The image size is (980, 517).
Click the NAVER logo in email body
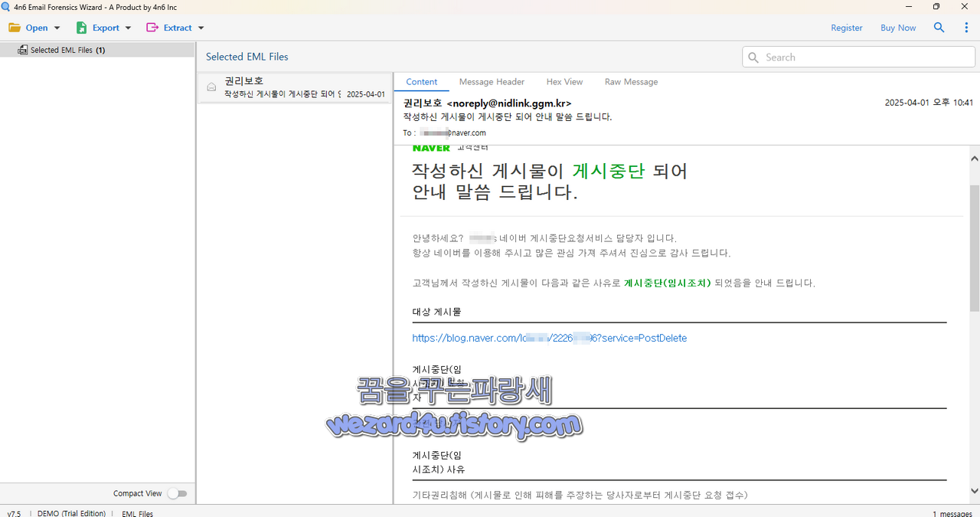click(x=431, y=147)
